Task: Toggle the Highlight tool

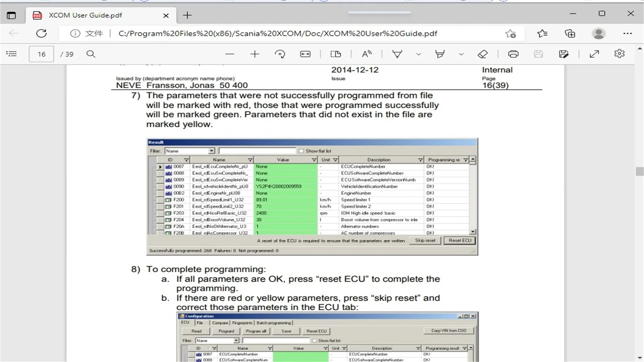Action: coord(440,54)
